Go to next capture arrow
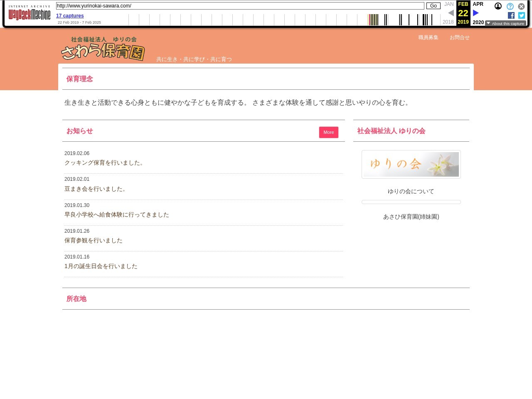The width and height of the screenshot is (532, 399). tap(476, 13)
